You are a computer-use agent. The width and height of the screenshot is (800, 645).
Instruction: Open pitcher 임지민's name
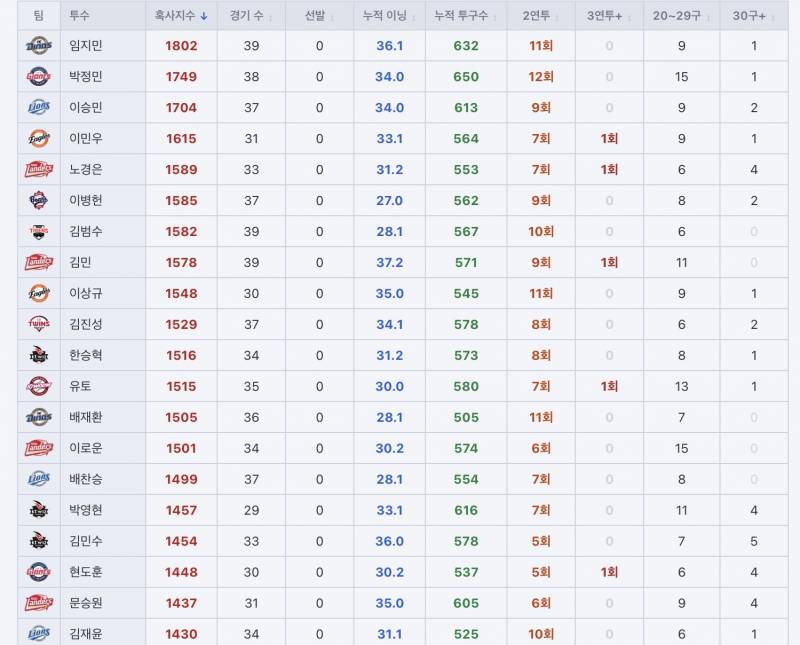click(86, 46)
